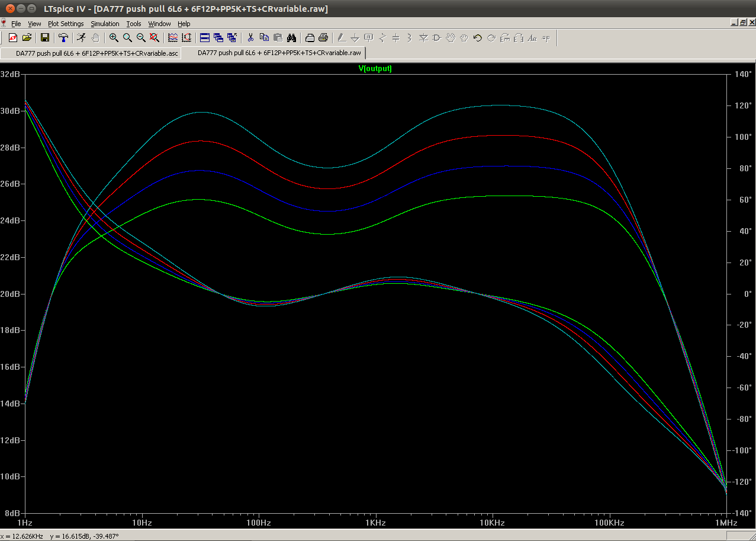Open the Simulation menu
This screenshot has height=541, width=756.
click(105, 24)
